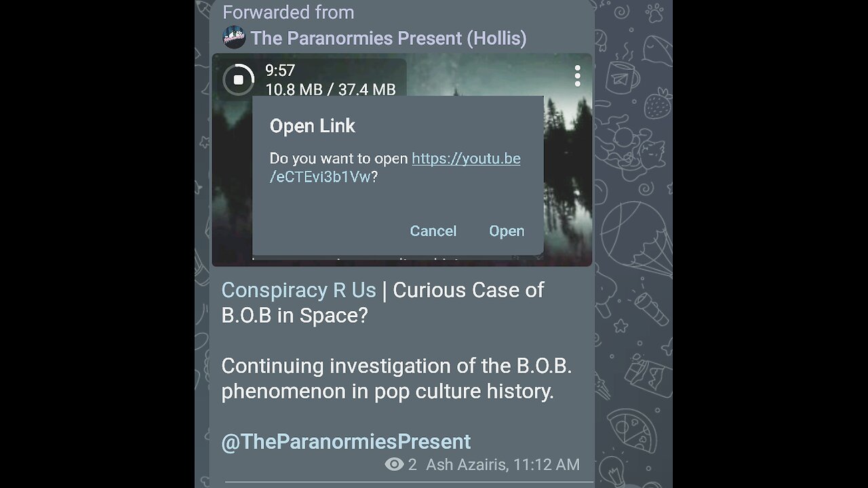Tap the Continuing investigation message text
This screenshot has width=868, height=488.
pyautogui.click(x=397, y=378)
